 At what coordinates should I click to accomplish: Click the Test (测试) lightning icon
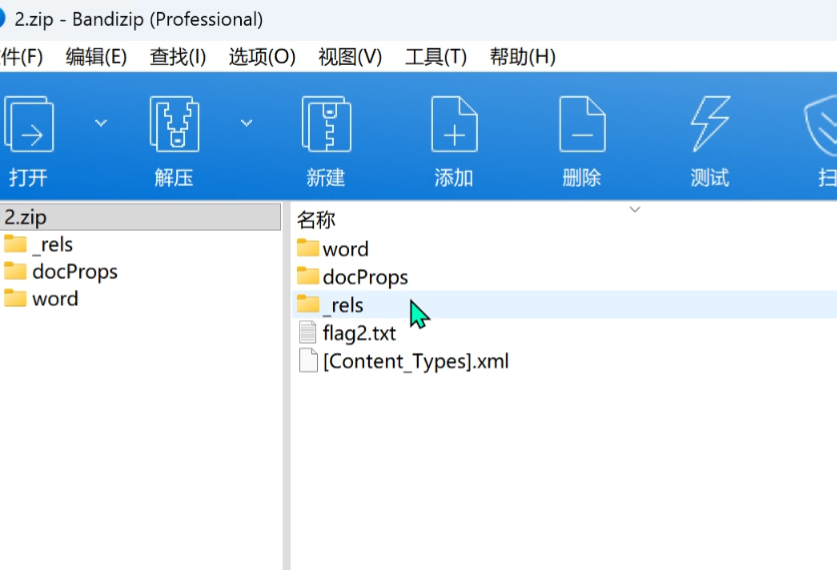709,125
